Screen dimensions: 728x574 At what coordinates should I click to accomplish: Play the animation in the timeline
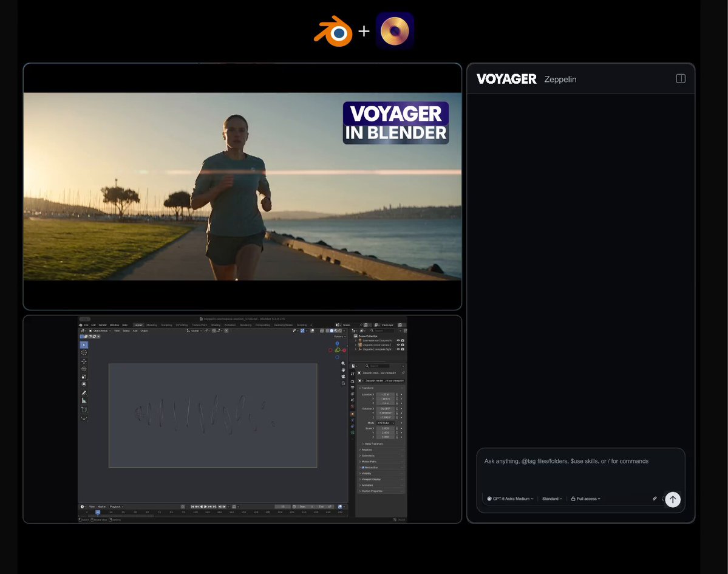click(205, 507)
